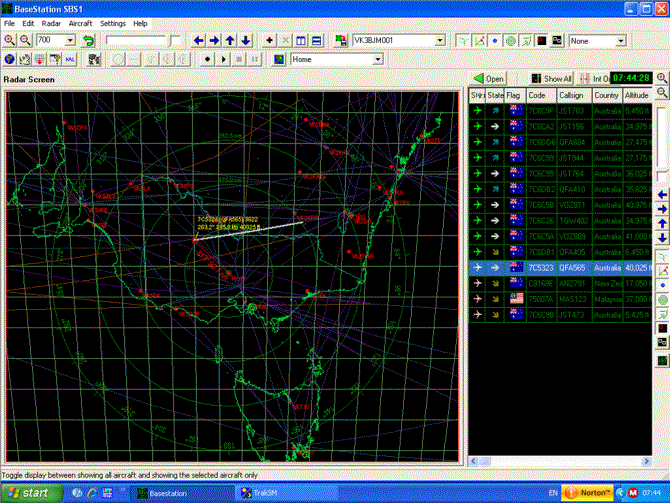Toggle green range rings icon in top toolbar
Screen dimensions: 670x503
click(511, 41)
